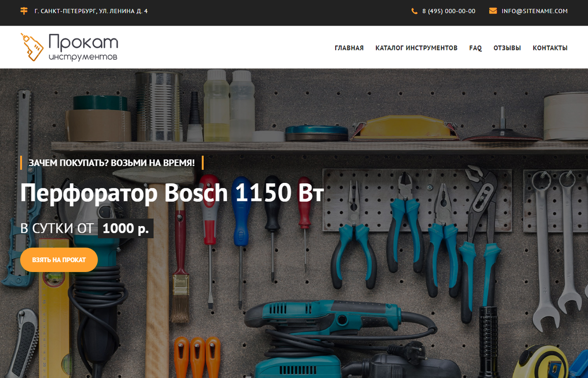Call the number 8 (495) 000-00-00
588x378 pixels.
pyautogui.click(x=448, y=10)
